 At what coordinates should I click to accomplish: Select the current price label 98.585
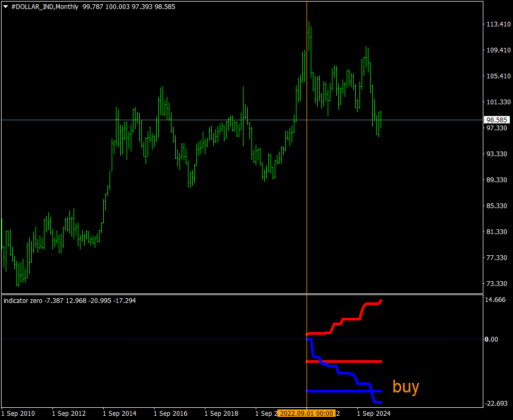497,120
